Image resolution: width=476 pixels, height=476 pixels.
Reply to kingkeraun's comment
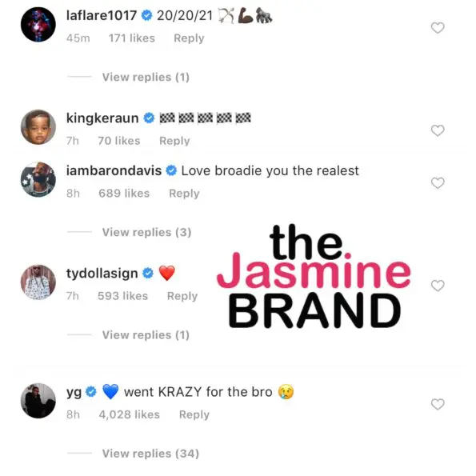pyautogui.click(x=174, y=141)
